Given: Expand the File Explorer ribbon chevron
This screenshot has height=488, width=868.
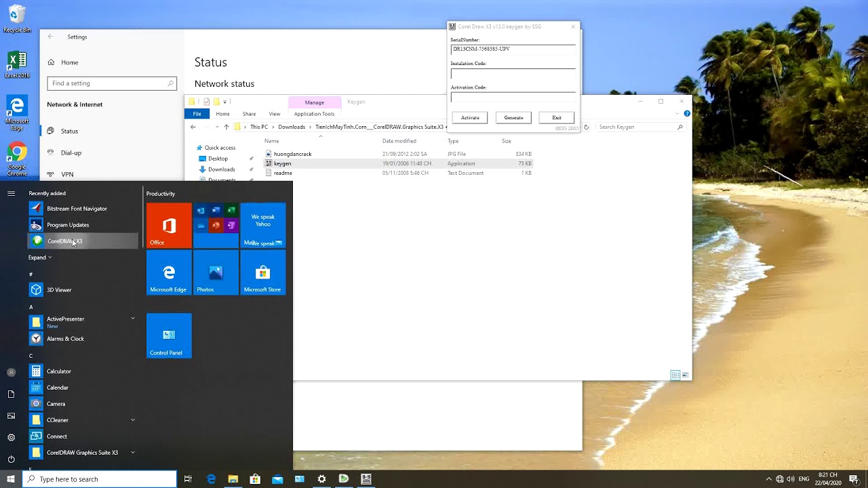Looking at the screenshot, I should [x=677, y=114].
